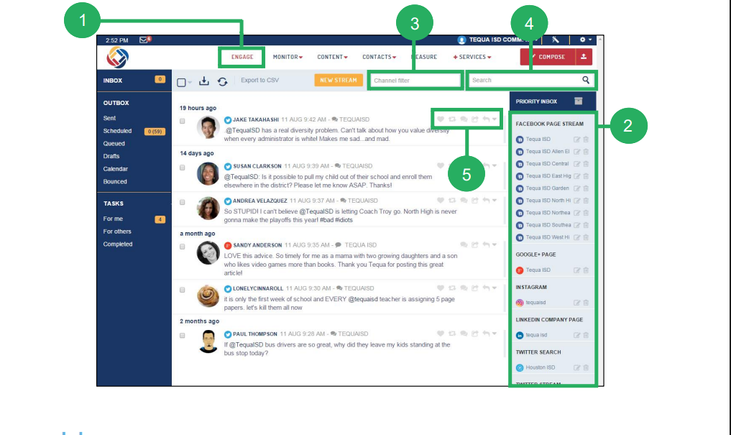The height and width of the screenshot is (435, 731).
Task: Open Queued messages
Action: [x=114, y=144]
